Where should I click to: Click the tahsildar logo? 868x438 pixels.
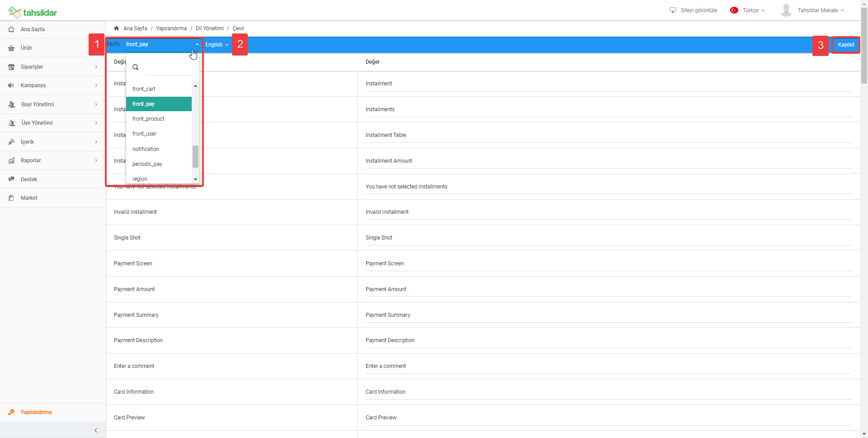click(33, 12)
